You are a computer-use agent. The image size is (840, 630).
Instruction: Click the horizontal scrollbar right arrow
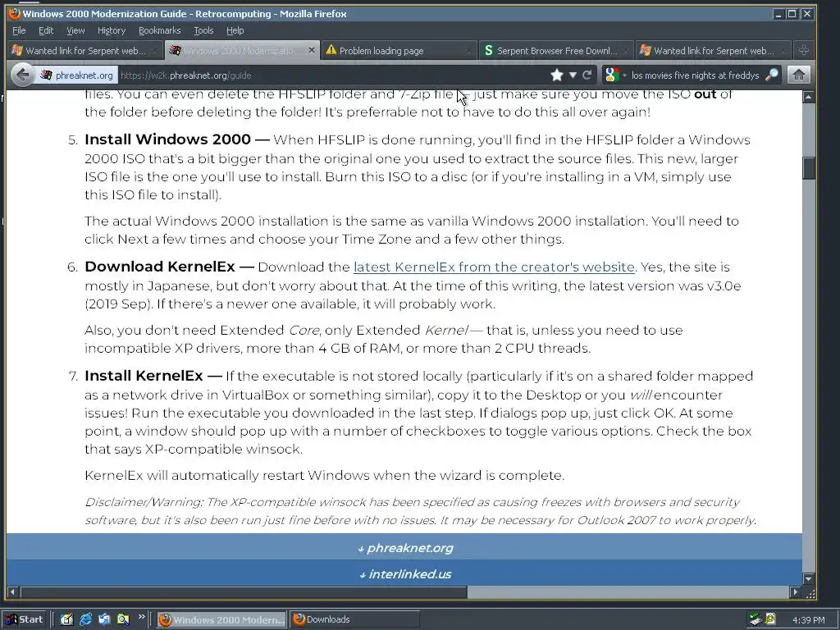[796, 592]
